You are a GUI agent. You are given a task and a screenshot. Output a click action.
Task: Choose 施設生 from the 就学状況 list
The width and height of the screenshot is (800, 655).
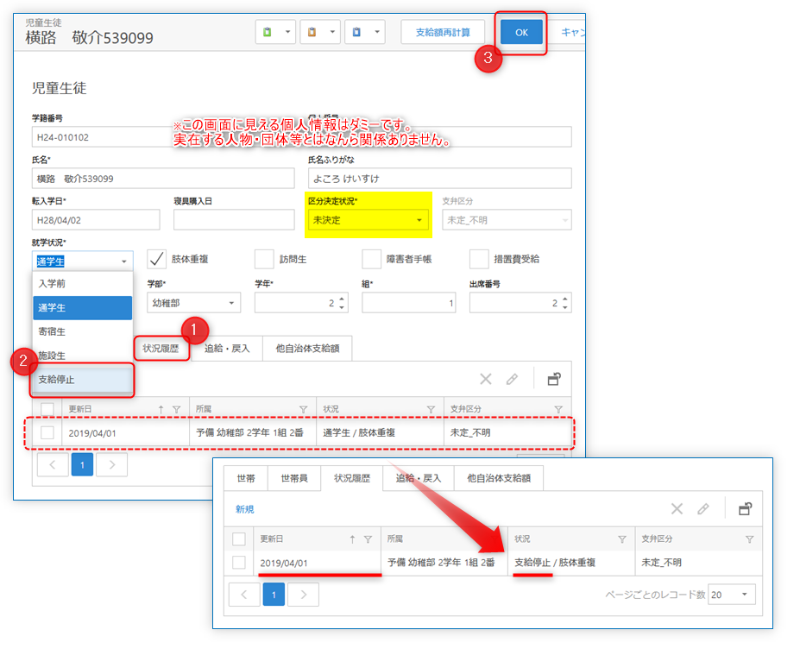(82, 356)
